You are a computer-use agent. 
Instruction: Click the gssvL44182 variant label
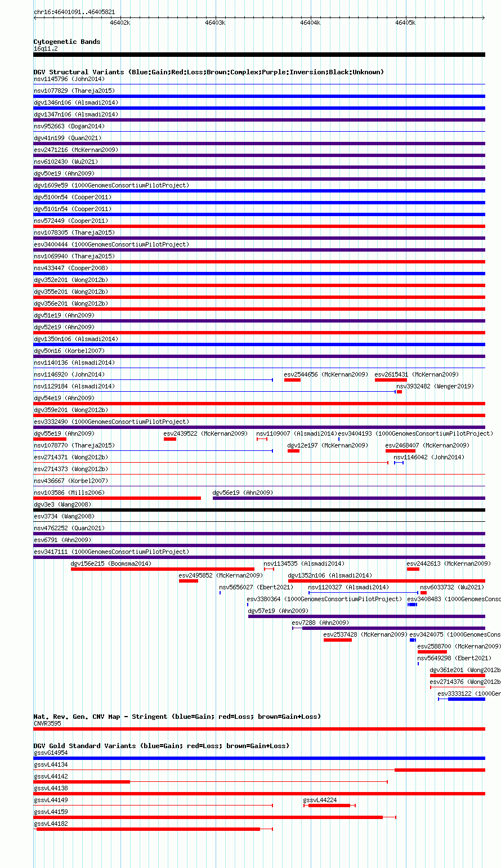[51, 824]
